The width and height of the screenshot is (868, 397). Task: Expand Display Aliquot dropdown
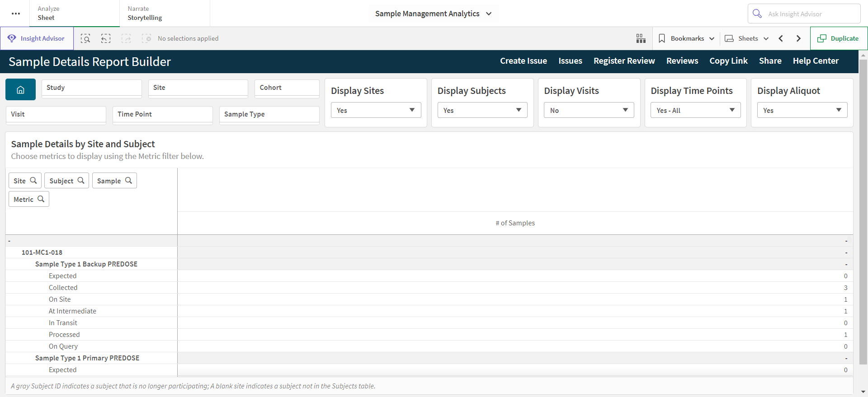[x=802, y=110]
